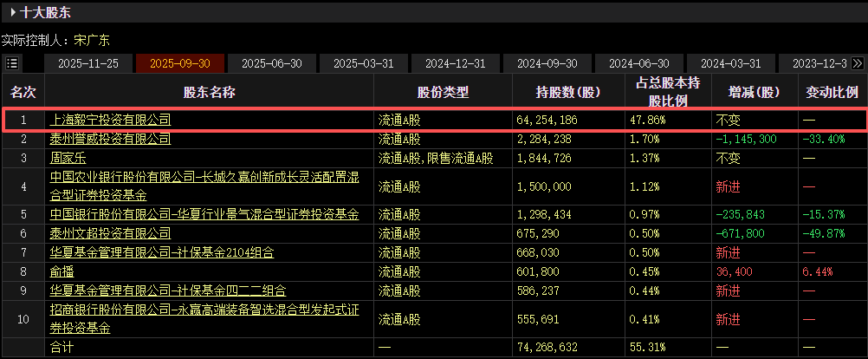868x359 pixels.
Task: Click the 占总股本持股比例 column header
Action: point(668,91)
